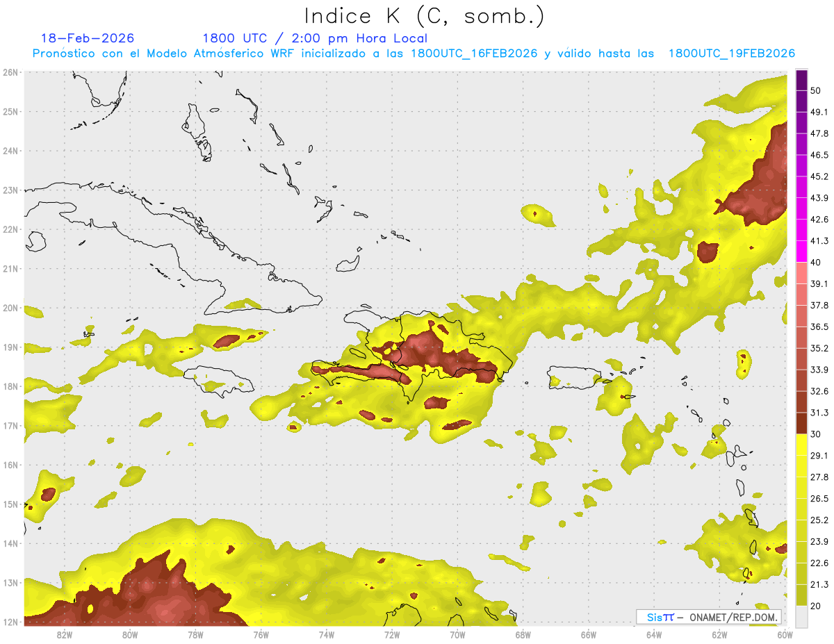Click the 64W longitude label
The width and height of the screenshot is (834, 644).
tap(654, 634)
